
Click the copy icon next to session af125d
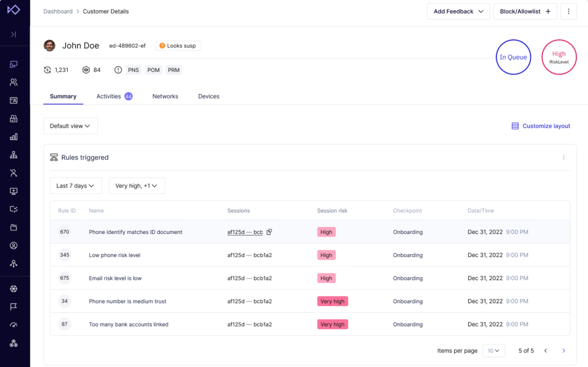pos(269,231)
